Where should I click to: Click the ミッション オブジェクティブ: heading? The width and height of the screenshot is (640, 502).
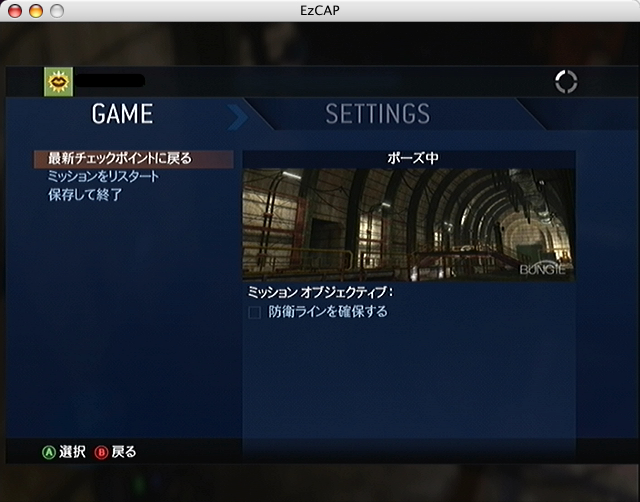tap(320, 292)
